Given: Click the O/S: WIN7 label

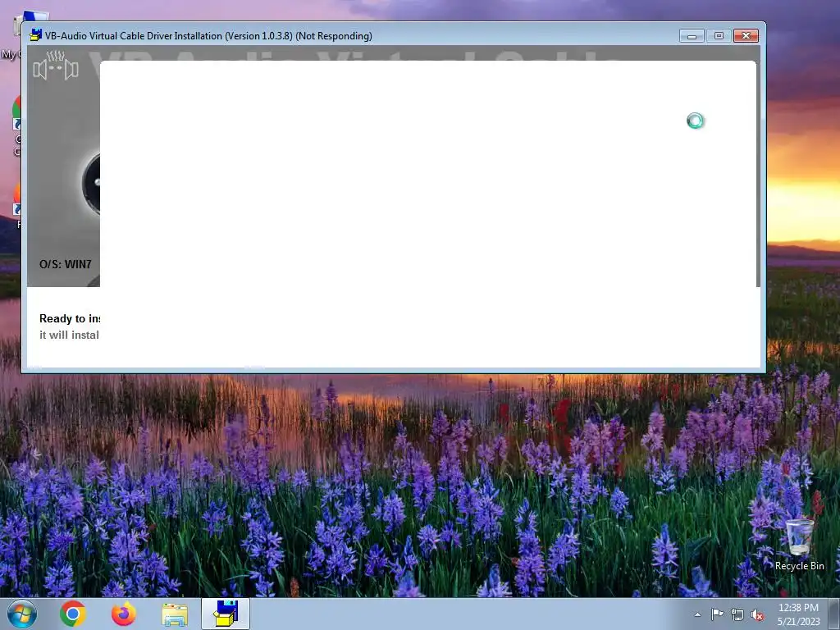Looking at the screenshot, I should [66, 264].
